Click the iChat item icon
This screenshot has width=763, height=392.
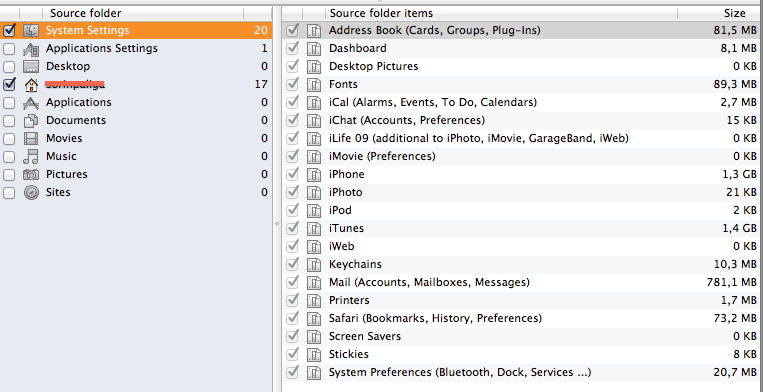tap(314, 120)
